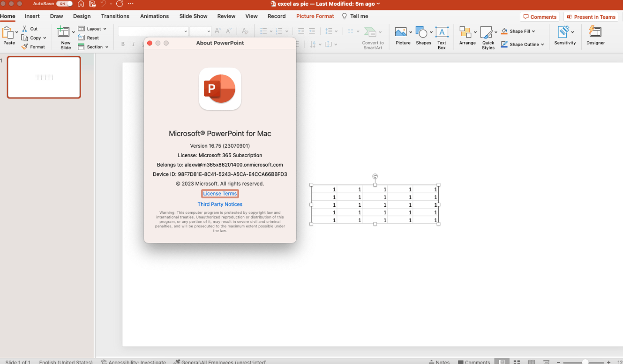Open the Design tab
The height and width of the screenshot is (364, 623).
click(x=82, y=16)
